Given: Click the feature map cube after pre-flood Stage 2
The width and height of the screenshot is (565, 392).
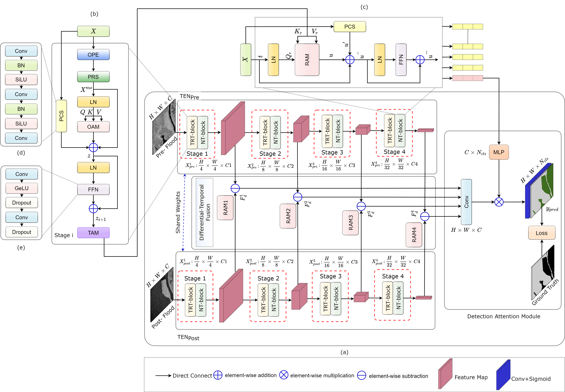Looking at the screenshot, I should 301,129.
